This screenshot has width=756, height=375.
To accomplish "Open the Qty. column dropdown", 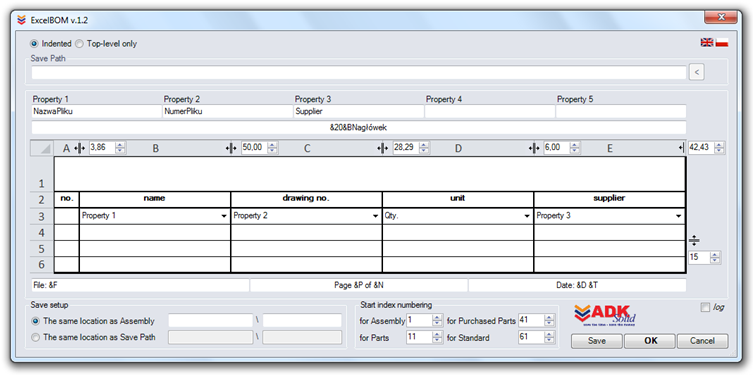I will pos(526,216).
